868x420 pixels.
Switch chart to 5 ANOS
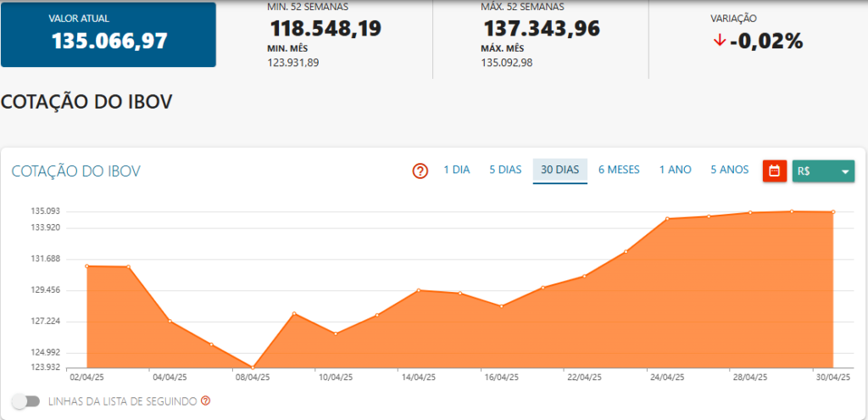point(730,170)
